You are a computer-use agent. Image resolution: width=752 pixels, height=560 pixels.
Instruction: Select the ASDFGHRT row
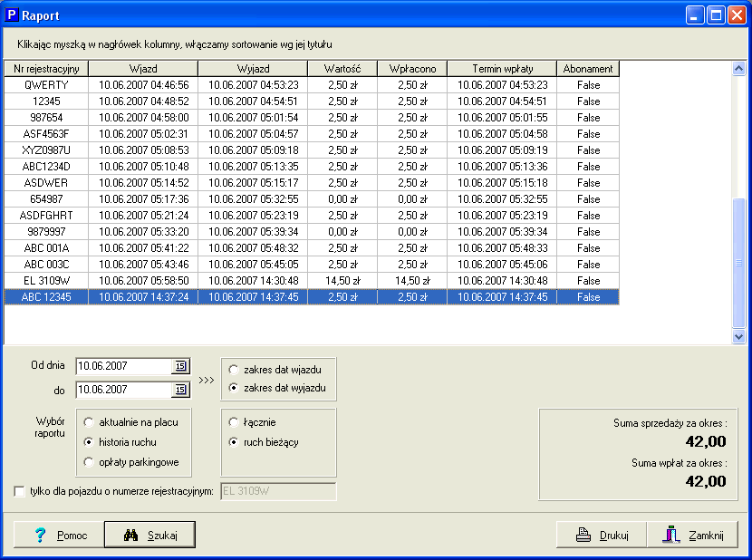(x=312, y=216)
